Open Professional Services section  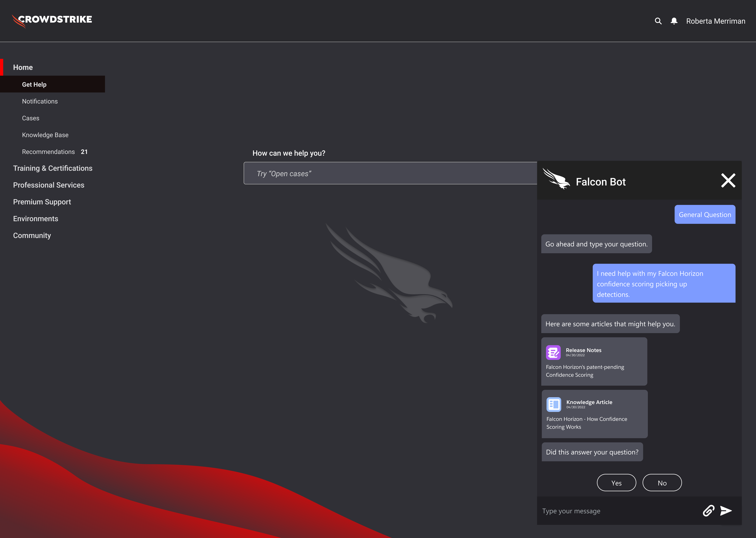49,185
